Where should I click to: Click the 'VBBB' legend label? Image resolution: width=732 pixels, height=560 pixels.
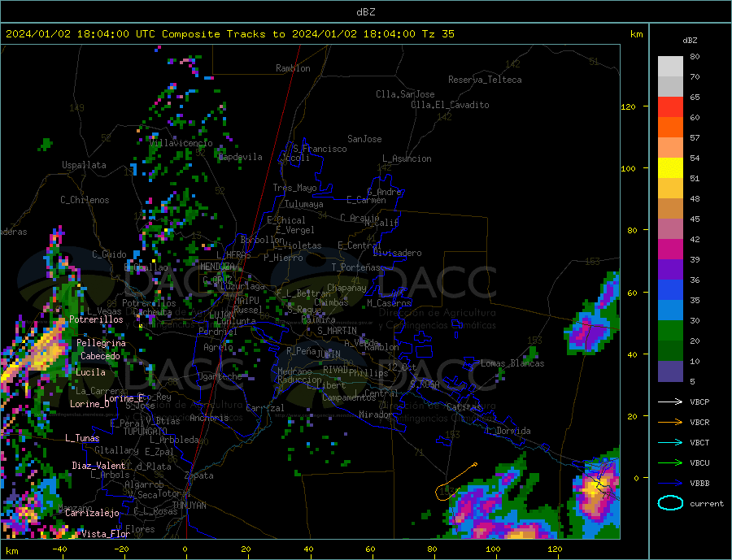pos(699,483)
